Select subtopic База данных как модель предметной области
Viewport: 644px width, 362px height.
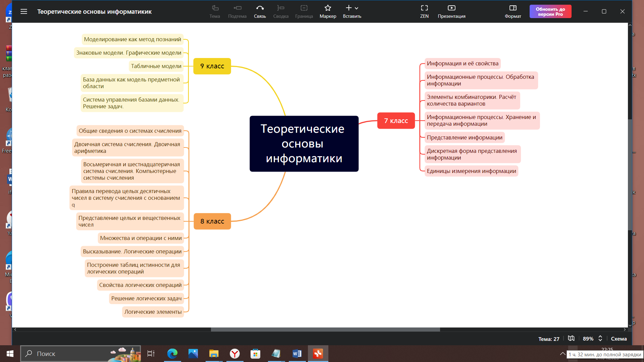132,83
